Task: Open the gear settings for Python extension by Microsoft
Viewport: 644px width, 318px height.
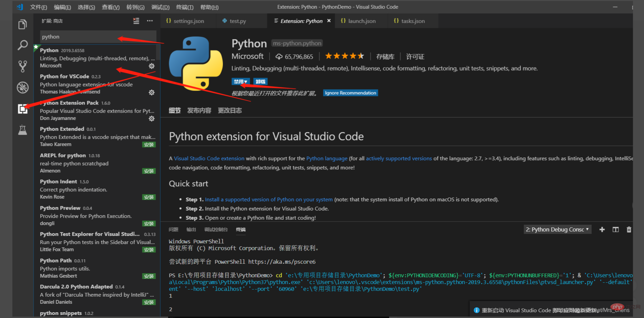Action: 152,66
